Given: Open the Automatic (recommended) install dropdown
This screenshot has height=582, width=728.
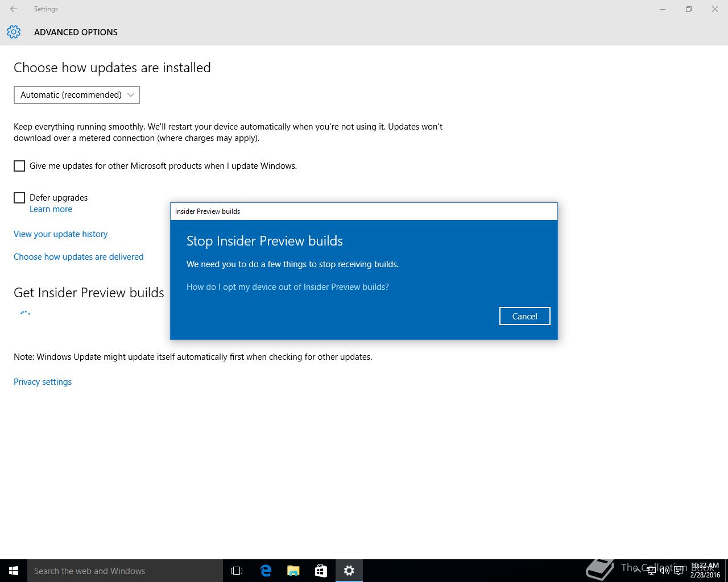Looking at the screenshot, I should pos(77,95).
